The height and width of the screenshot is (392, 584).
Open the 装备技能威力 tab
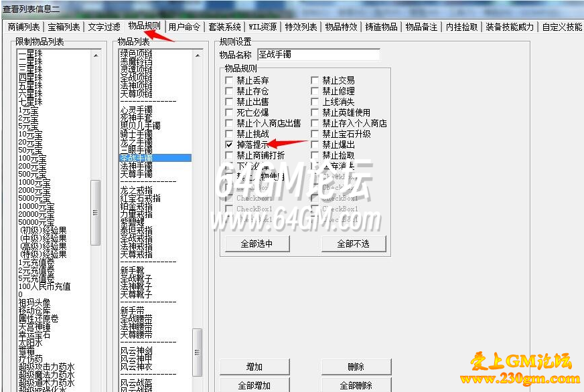(510, 27)
